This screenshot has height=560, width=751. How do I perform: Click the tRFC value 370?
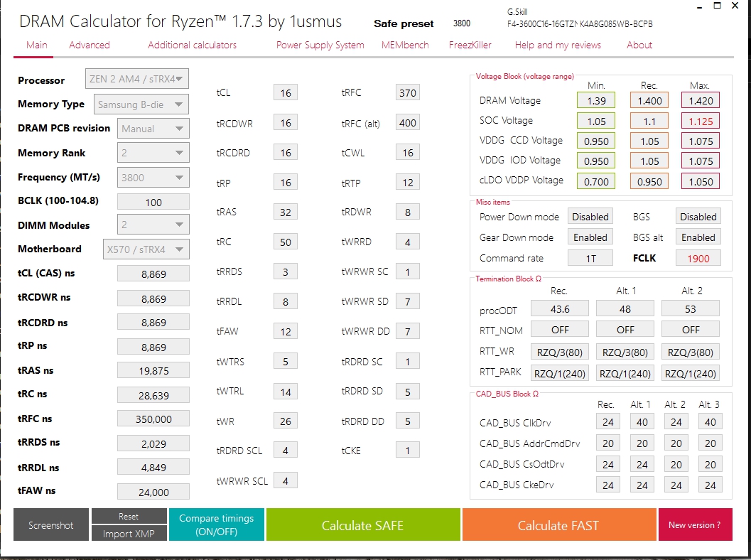click(x=408, y=93)
